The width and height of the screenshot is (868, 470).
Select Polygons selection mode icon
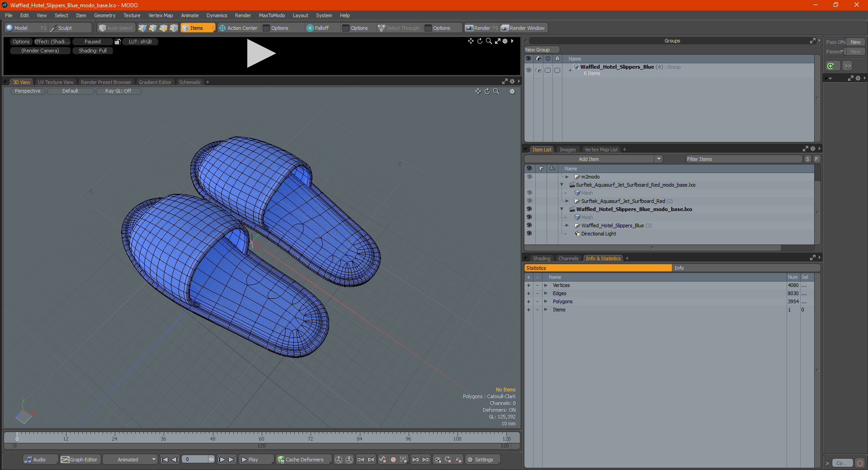[x=163, y=28]
